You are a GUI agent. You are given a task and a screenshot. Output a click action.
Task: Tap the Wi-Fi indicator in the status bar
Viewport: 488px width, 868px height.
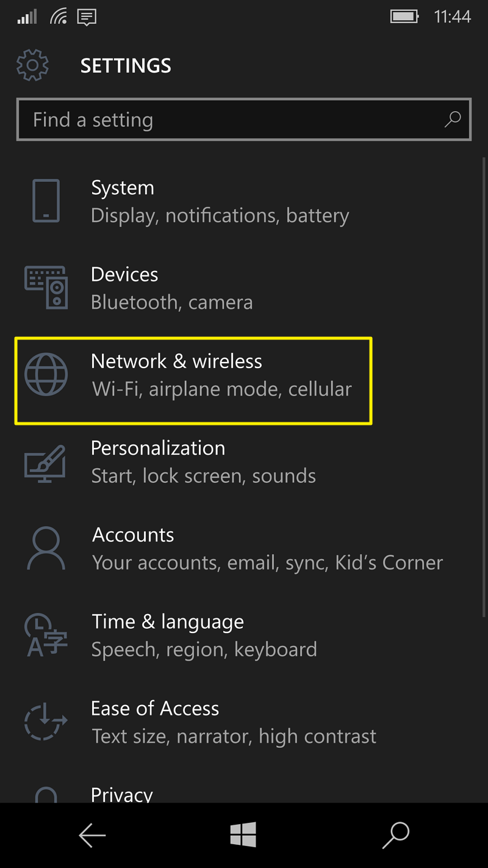tap(59, 16)
